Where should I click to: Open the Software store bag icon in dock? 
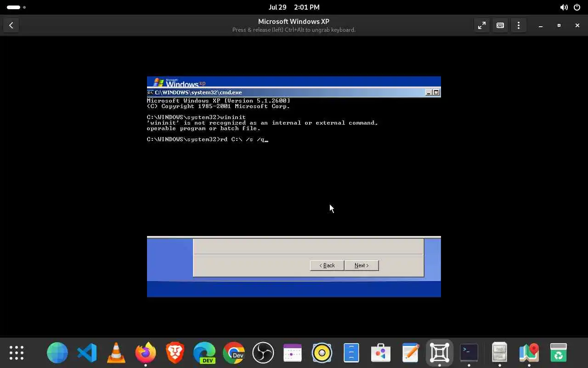[x=381, y=353]
